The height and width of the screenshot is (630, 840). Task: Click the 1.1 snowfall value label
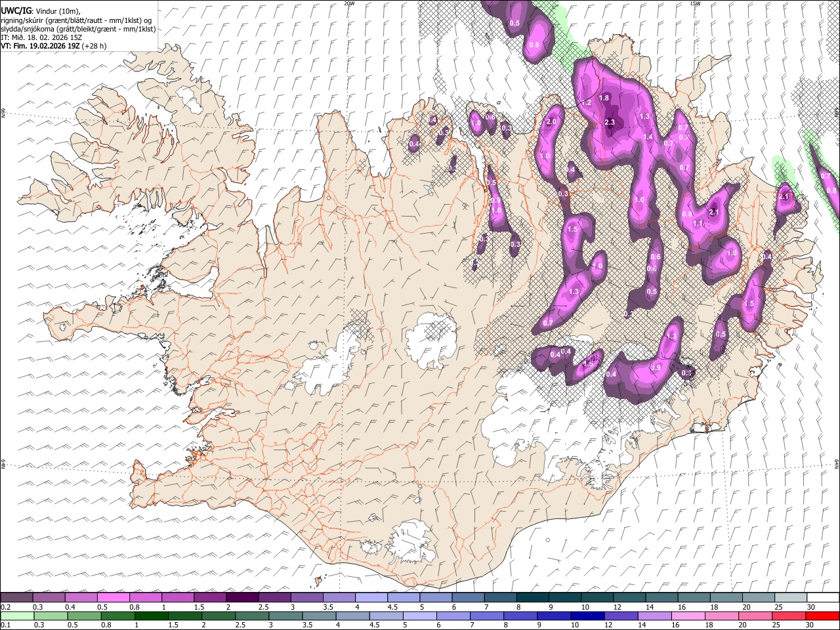click(x=698, y=223)
